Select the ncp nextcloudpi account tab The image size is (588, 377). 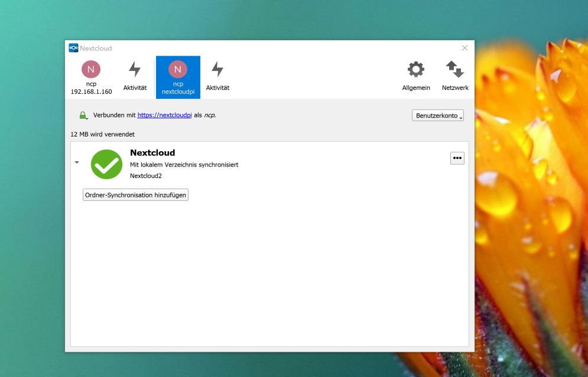[x=178, y=77]
